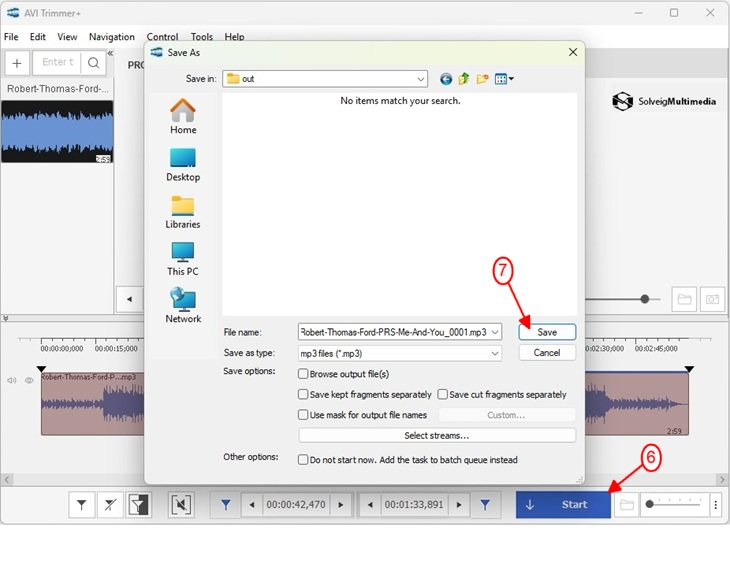Click the blue Start trimming button

pyautogui.click(x=563, y=505)
